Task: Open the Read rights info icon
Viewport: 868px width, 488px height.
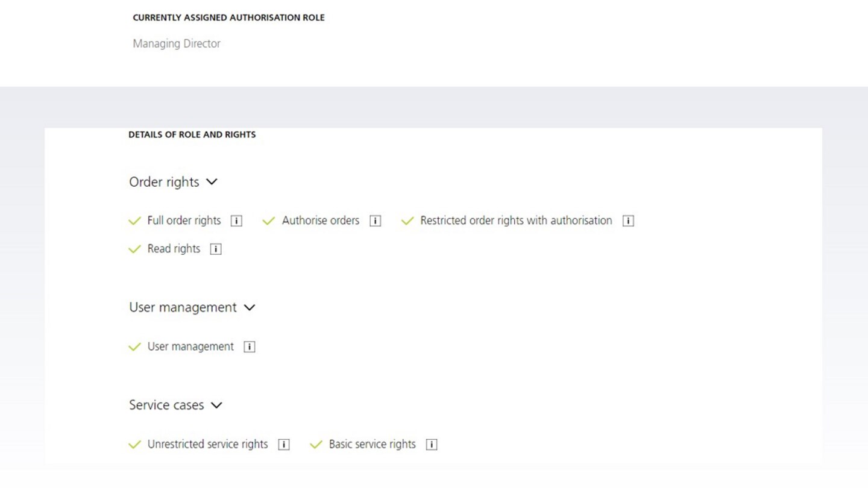Action: pos(216,249)
